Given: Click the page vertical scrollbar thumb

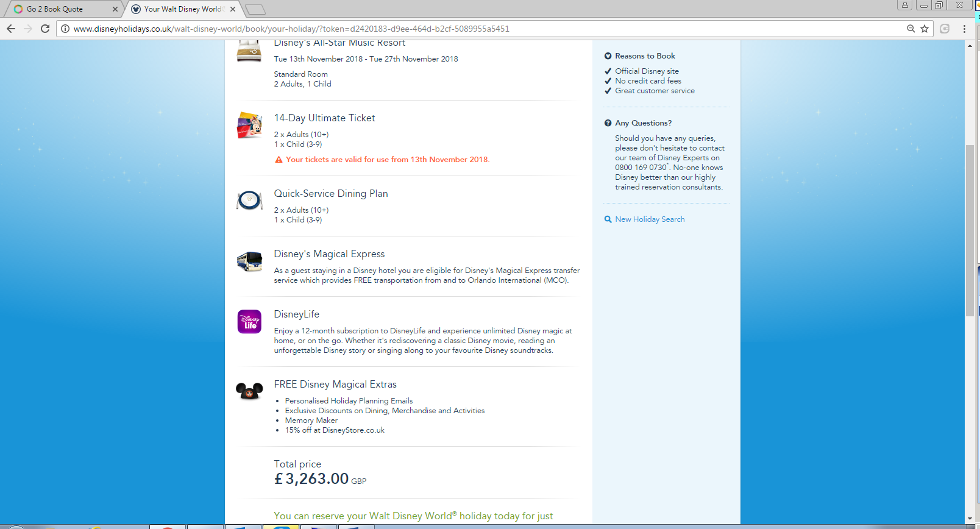Looking at the screenshot, I should [970, 230].
